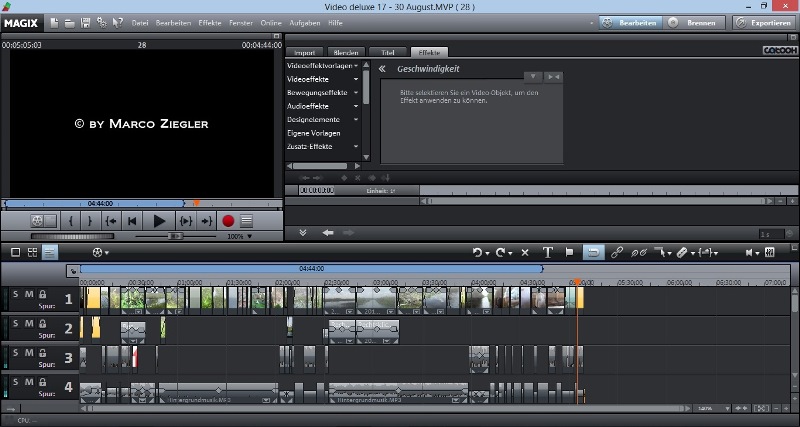Solo track 1 with the S button
This screenshot has width=800, height=427.
click(x=15, y=294)
